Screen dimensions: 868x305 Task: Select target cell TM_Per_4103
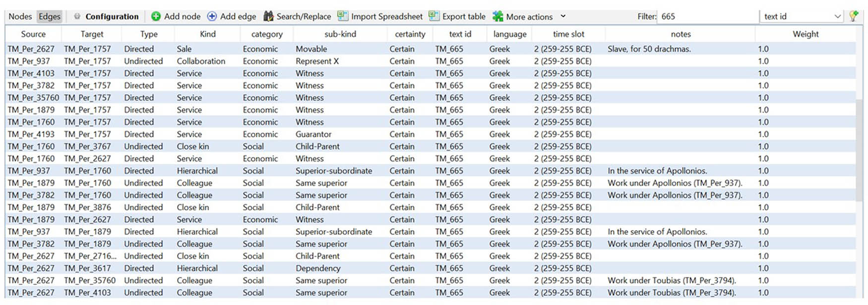point(87,293)
